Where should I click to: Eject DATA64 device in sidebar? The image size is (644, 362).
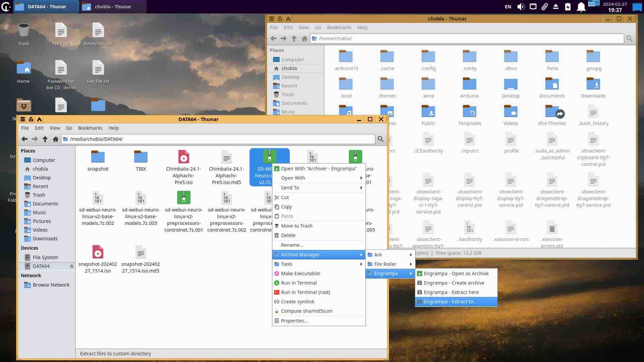71,266
